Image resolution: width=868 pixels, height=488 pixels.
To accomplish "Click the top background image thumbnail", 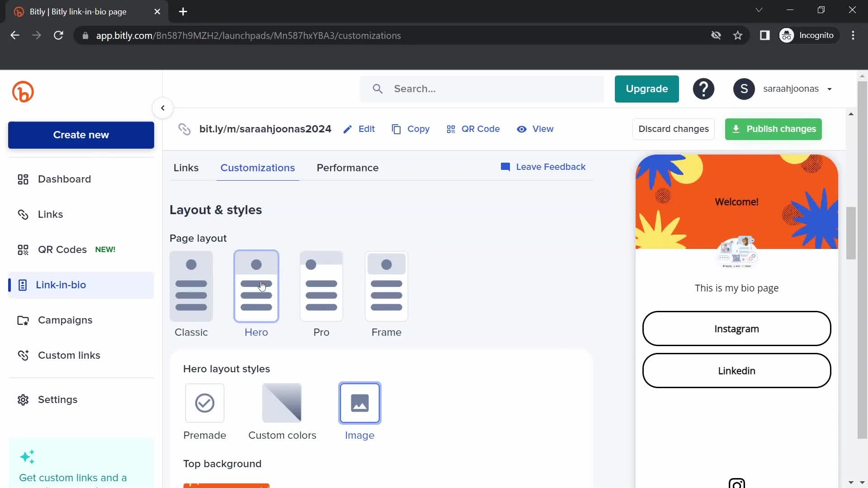I will [x=226, y=485].
